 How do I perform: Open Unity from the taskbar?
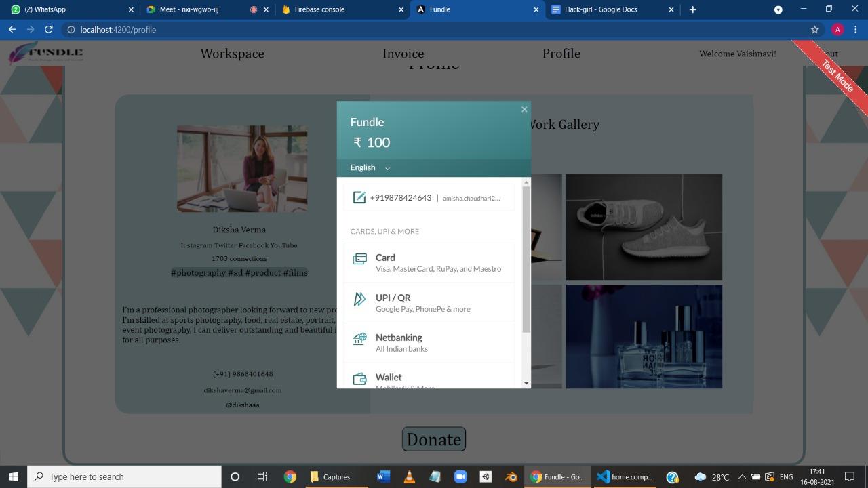pos(486,476)
